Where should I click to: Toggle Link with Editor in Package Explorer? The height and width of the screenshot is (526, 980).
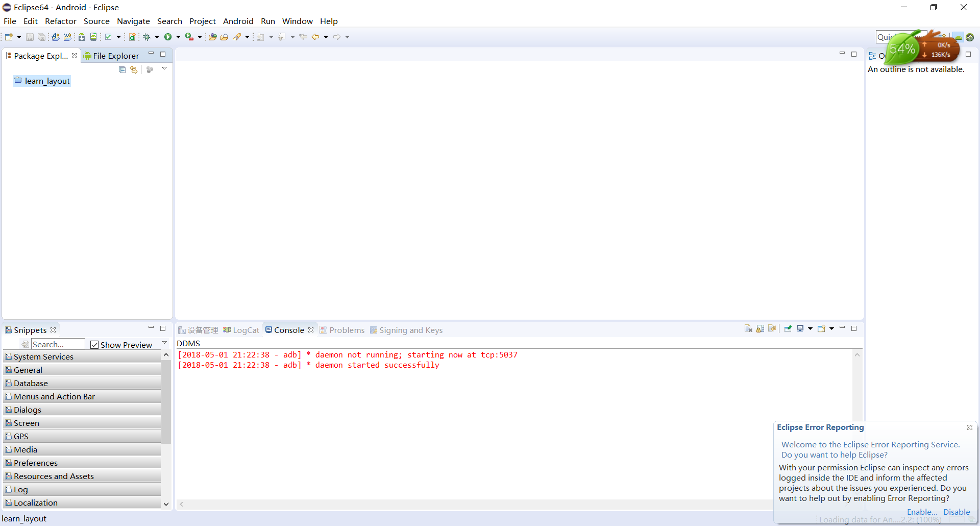[134, 69]
